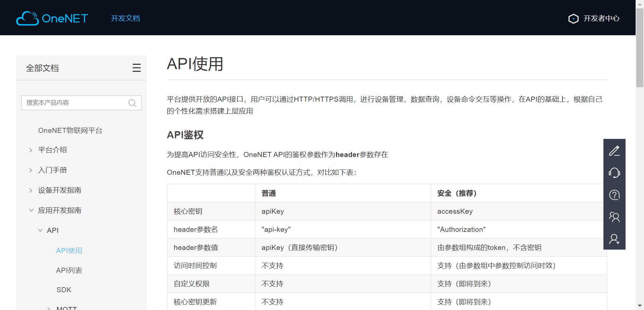Click the hexagon icon near 开发者中心
Image resolution: width=644 pixels, height=310 pixels.
(x=574, y=18)
